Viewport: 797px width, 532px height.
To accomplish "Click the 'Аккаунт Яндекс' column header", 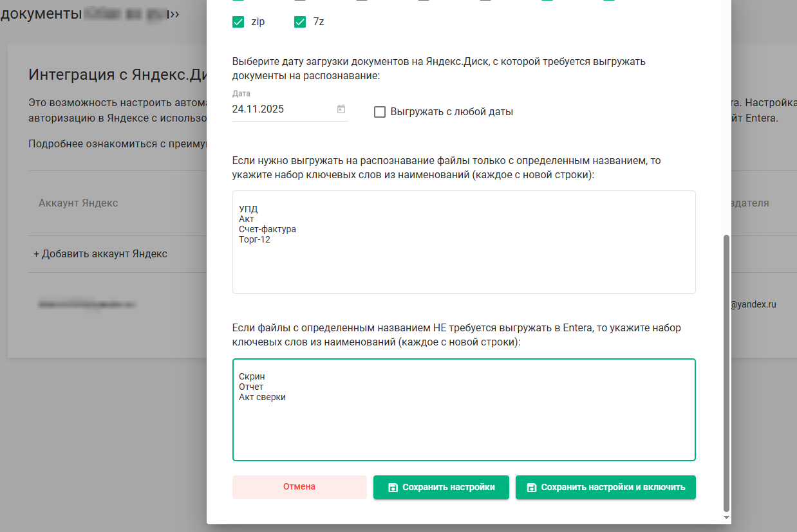I will click(79, 203).
